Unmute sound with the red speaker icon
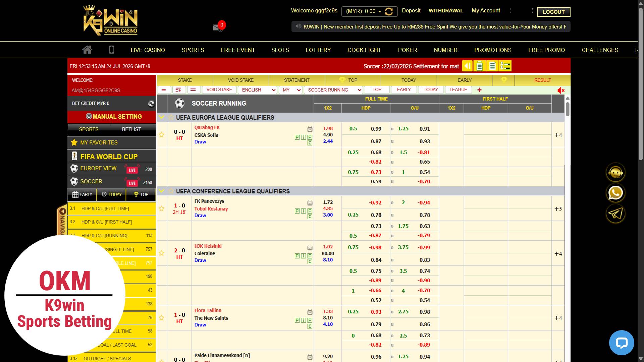 tap(561, 90)
